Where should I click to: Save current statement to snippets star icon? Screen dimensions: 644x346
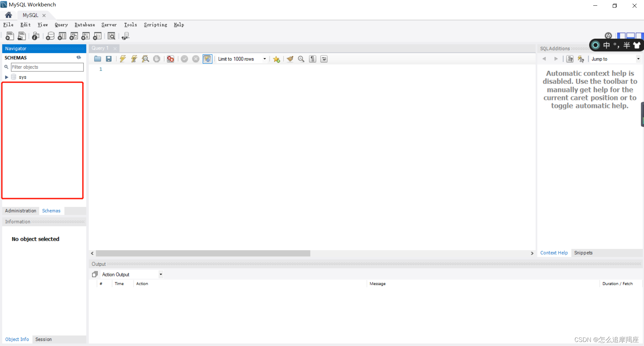(x=276, y=59)
